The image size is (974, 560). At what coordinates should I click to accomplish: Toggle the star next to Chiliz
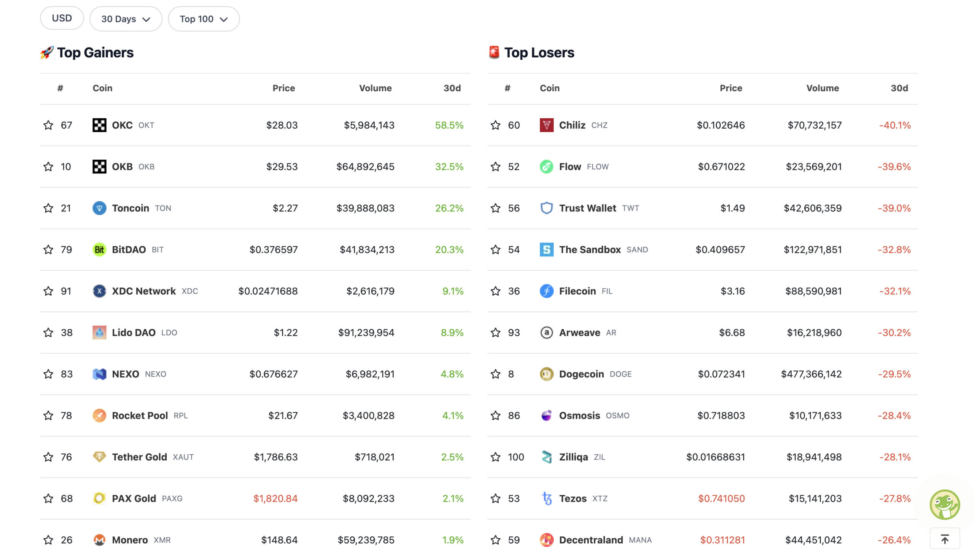[x=495, y=125]
